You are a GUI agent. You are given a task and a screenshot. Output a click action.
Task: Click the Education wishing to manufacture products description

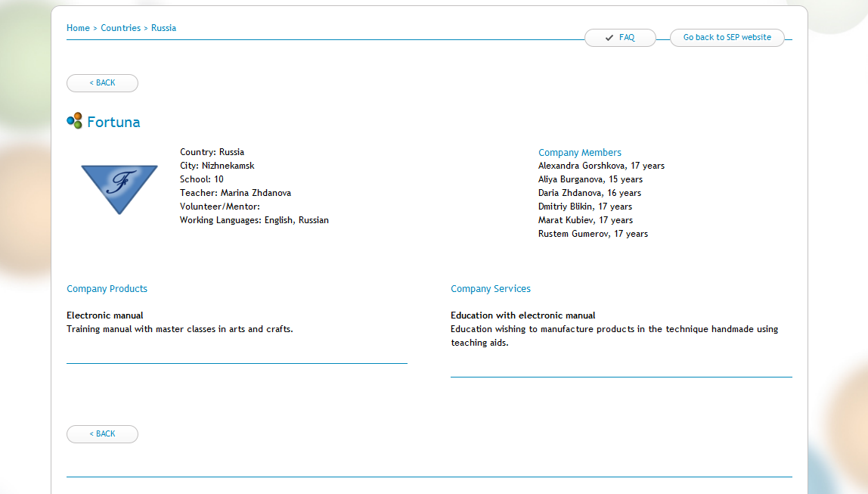[x=615, y=336]
